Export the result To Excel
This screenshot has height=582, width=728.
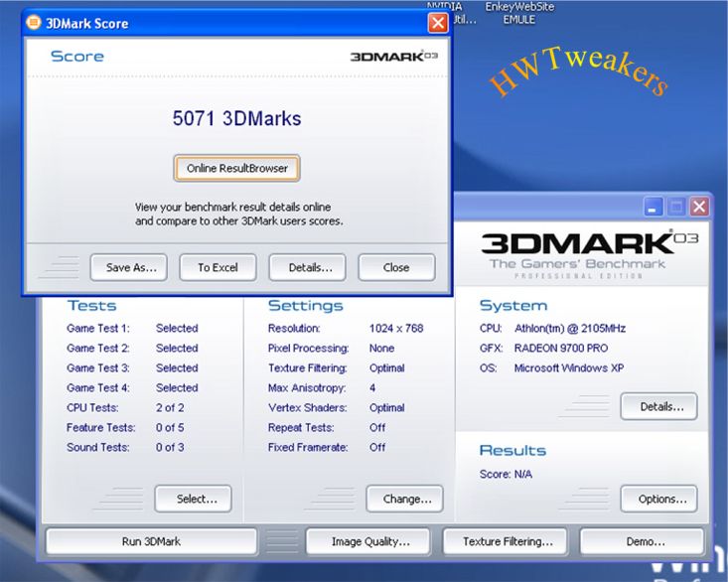[218, 267]
